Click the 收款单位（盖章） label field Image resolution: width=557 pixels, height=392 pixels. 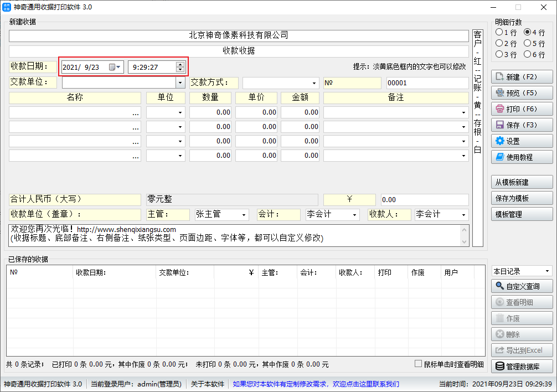tap(75, 214)
